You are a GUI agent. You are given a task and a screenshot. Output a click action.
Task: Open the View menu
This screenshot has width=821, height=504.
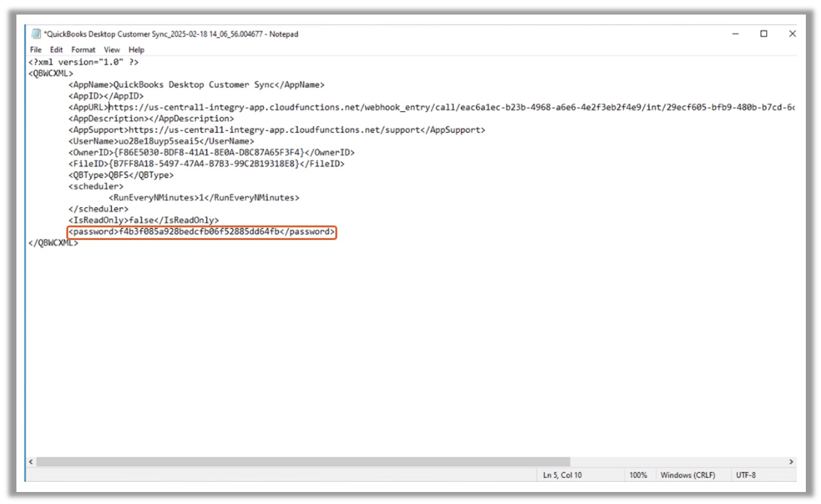(x=112, y=49)
